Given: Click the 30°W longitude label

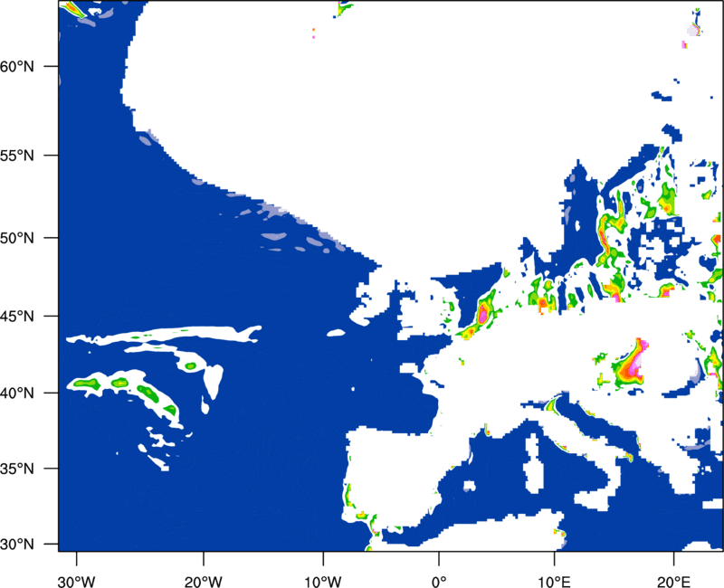Looking at the screenshot, I should 77,582.
